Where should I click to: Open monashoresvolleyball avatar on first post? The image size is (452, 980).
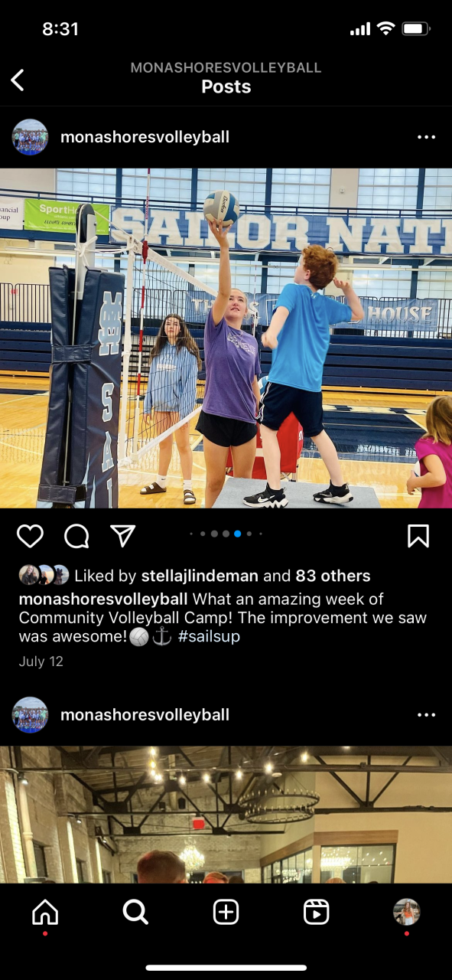pyautogui.click(x=30, y=137)
